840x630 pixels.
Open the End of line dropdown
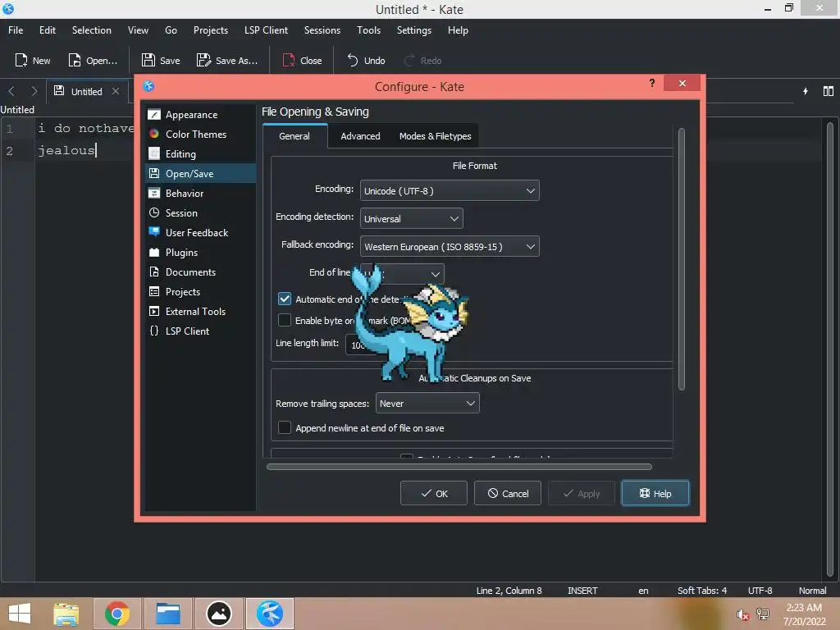(x=402, y=274)
